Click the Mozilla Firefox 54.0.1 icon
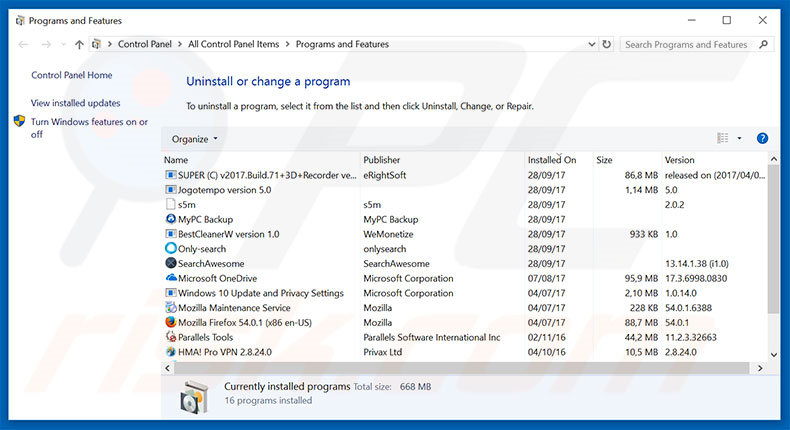 tap(171, 322)
